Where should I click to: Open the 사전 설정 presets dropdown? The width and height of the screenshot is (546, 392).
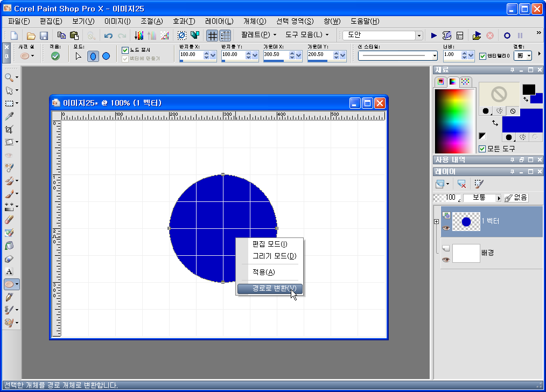32,56
